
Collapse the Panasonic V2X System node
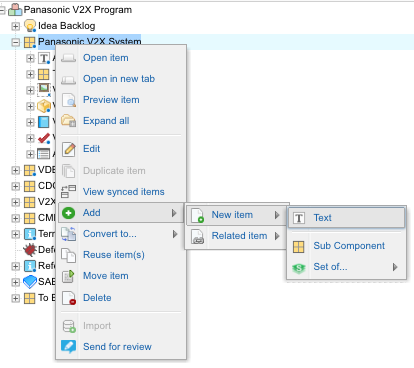click(x=16, y=42)
